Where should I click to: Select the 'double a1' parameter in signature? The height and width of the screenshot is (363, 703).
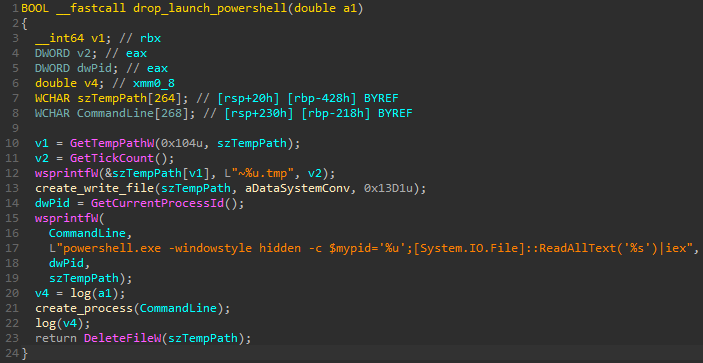point(326,9)
